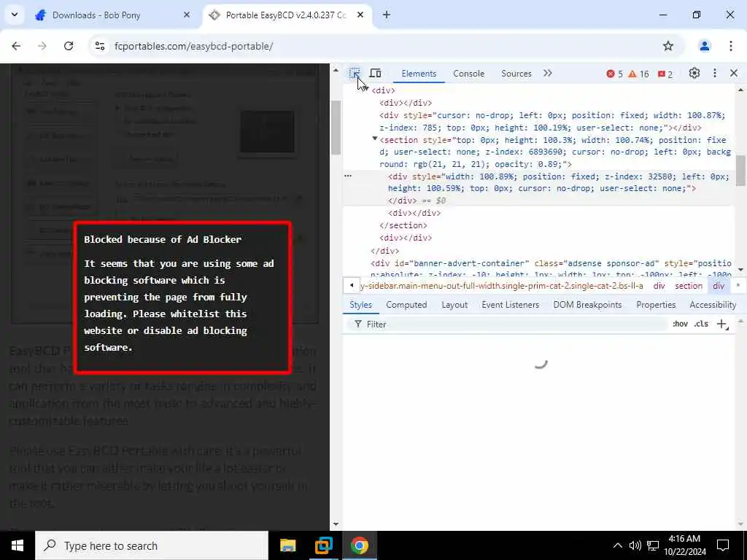Click the Elements panel vertical scrollbar thumb
Screen dimensions: 747x560
pos(740,171)
